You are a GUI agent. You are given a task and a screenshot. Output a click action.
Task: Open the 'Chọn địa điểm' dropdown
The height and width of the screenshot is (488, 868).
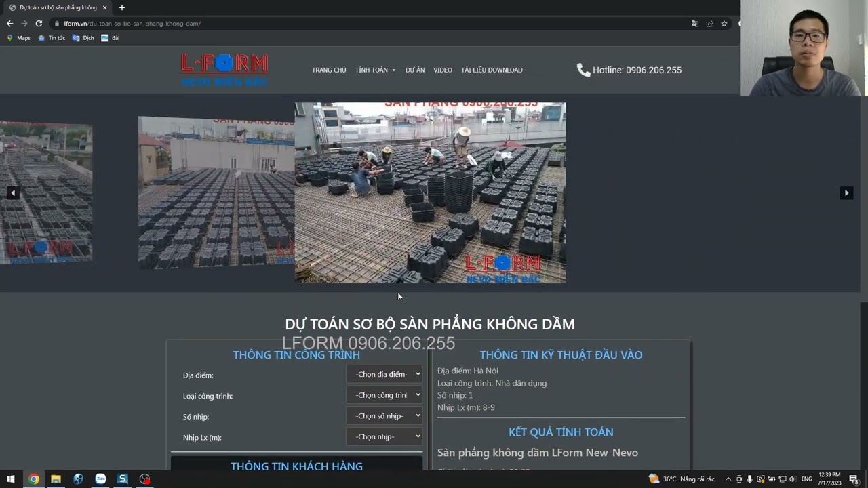384,374
